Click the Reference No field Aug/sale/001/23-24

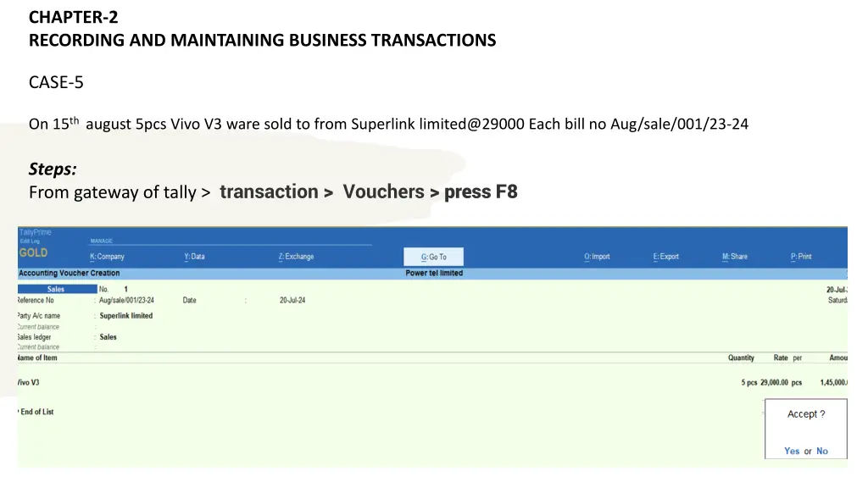[126, 301]
